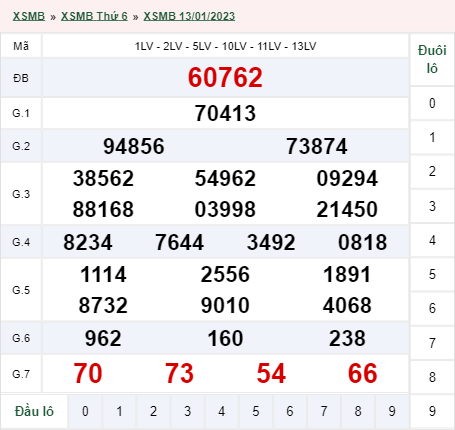
Task: Click the G.5 number 2556
Action: [225, 275]
